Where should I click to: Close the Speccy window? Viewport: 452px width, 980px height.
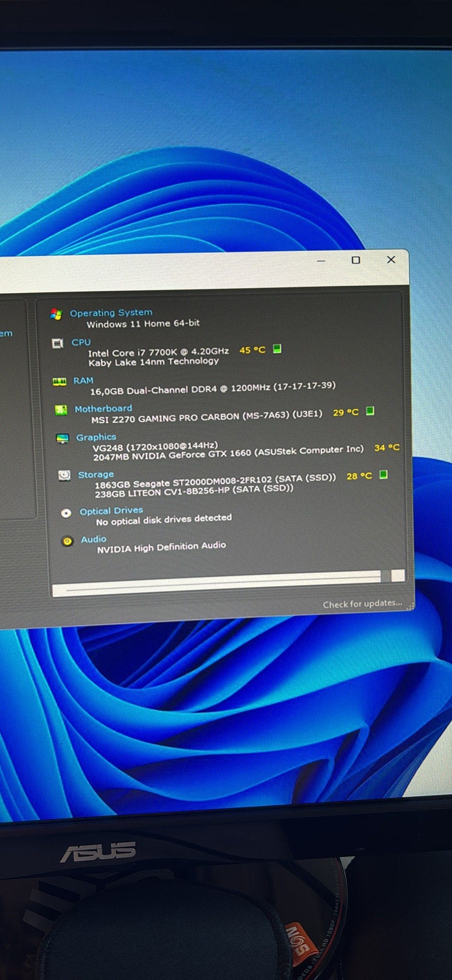click(x=391, y=259)
